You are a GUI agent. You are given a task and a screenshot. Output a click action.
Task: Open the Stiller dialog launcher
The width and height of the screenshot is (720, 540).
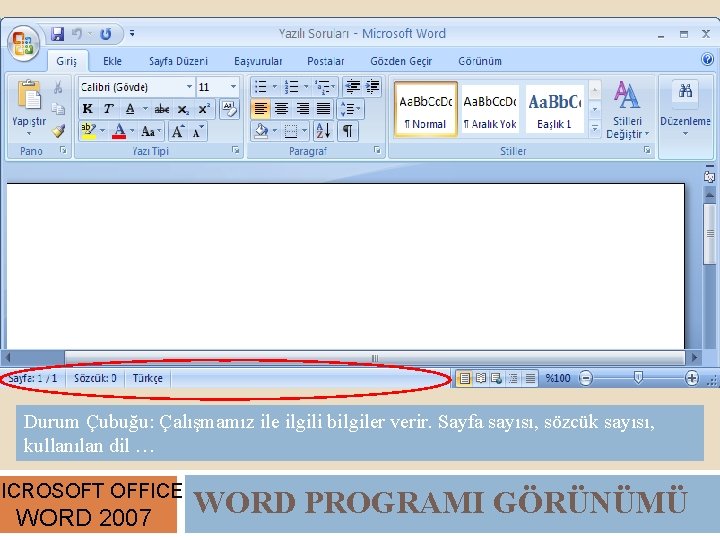tap(647, 150)
